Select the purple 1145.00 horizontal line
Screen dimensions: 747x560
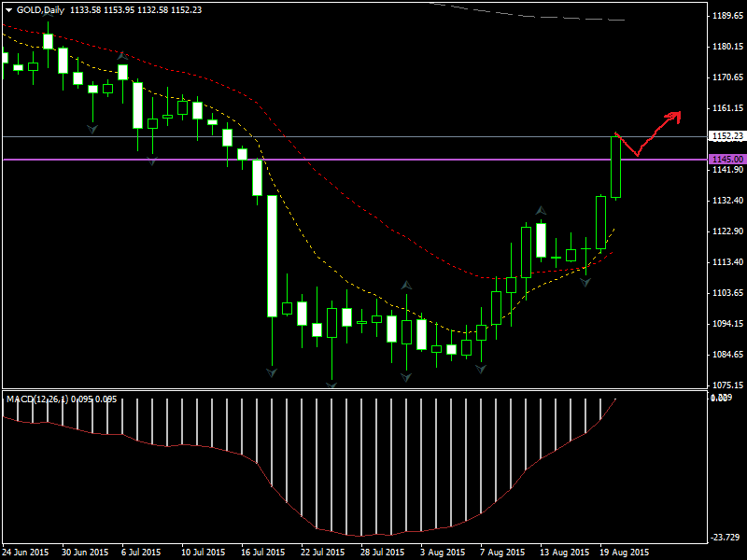355,160
